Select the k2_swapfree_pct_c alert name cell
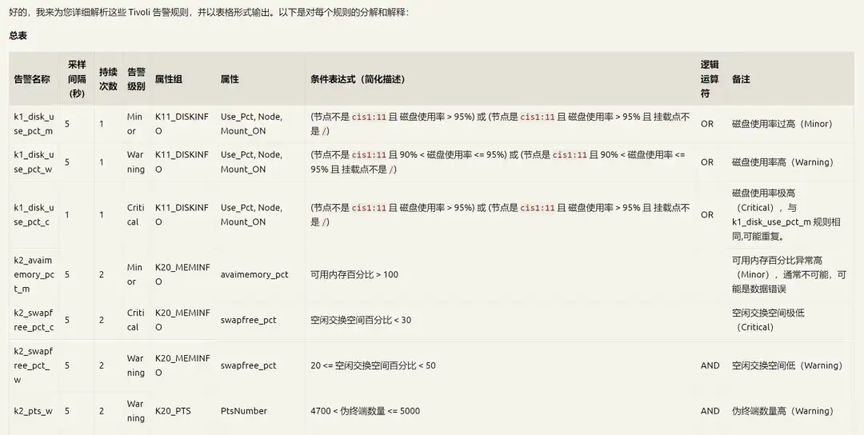The image size is (864, 435). (x=34, y=320)
